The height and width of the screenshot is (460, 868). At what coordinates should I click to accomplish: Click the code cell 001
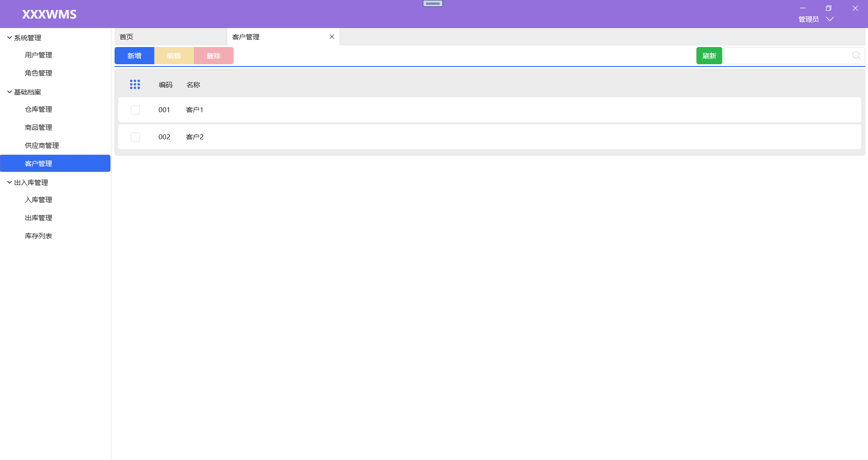[164, 110]
